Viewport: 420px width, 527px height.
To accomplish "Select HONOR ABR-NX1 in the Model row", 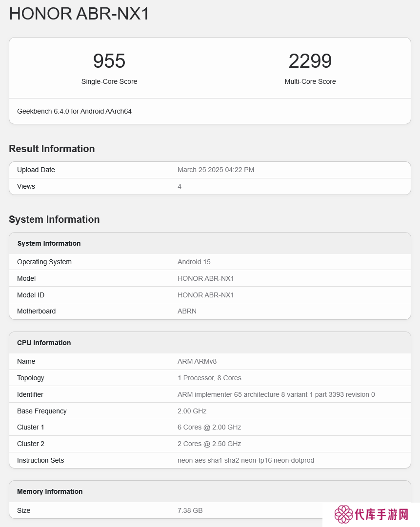I will pyautogui.click(x=206, y=278).
